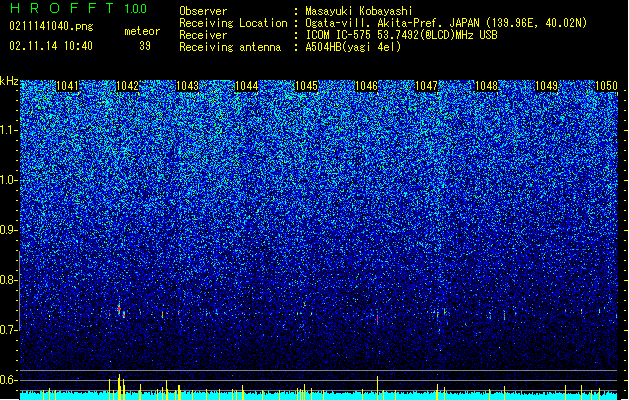Click the tall yellow spike below 1046
The width and height of the screenshot is (629, 400).
pos(377,388)
